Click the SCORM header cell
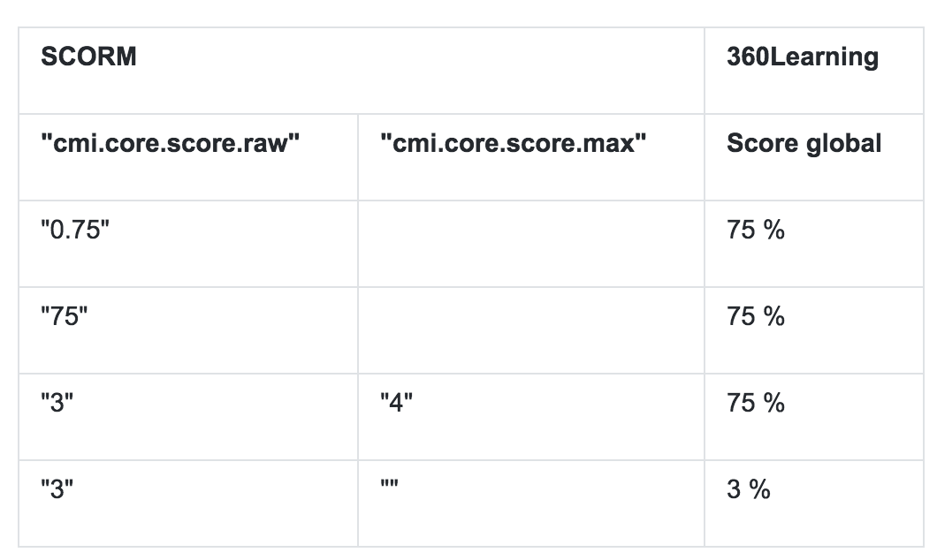Screen dimensions: 937x560 [89, 57]
